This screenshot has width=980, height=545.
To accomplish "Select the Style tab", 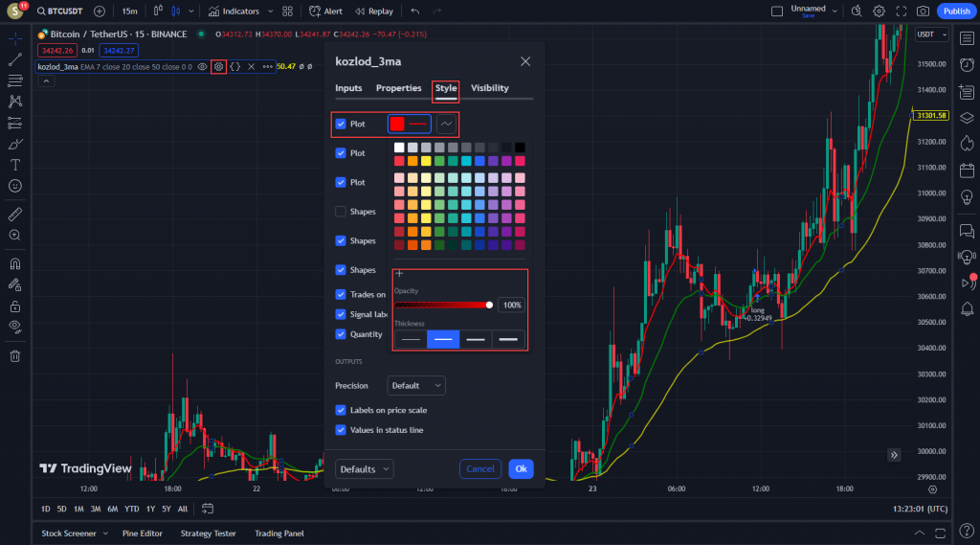I will click(446, 88).
